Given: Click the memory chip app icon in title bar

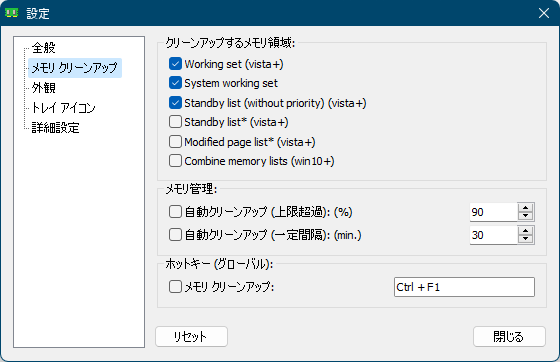Looking at the screenshot, I should click(x=11, y=13).
